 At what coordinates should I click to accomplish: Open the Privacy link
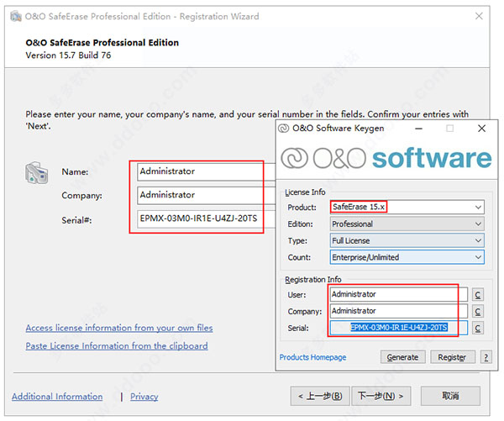tap(144, 397)
